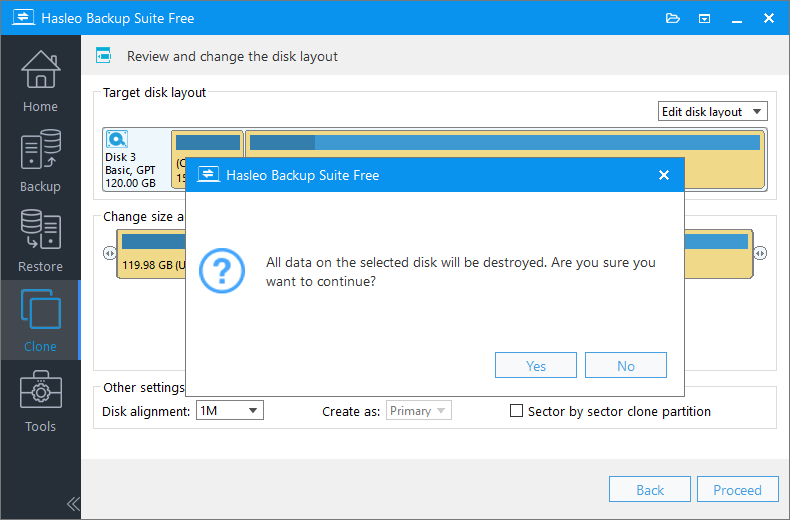Click the Disk 3 drive icon
This screenshot has height=520, width=790.
pyautogui.click(x=117, y=140)
